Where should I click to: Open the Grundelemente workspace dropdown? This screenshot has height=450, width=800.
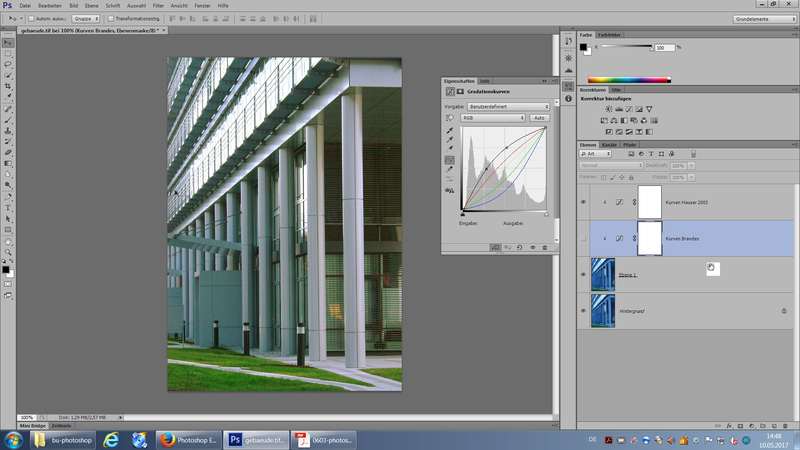pyautogui.click(x=762, y=18)
